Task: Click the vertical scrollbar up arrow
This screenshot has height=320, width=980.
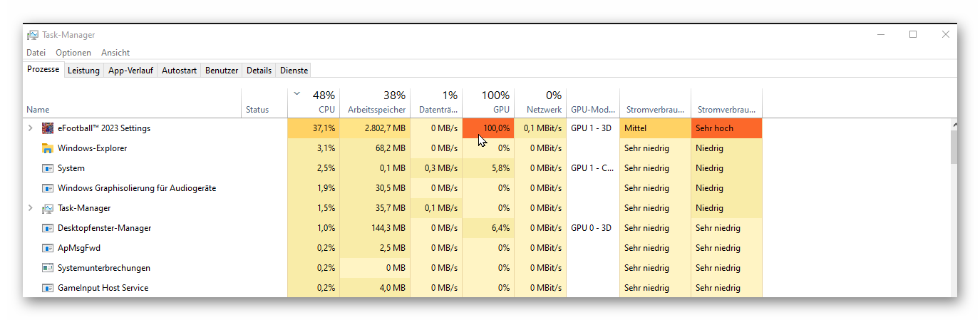Action: pyautogui.click(x=954, y=125)
